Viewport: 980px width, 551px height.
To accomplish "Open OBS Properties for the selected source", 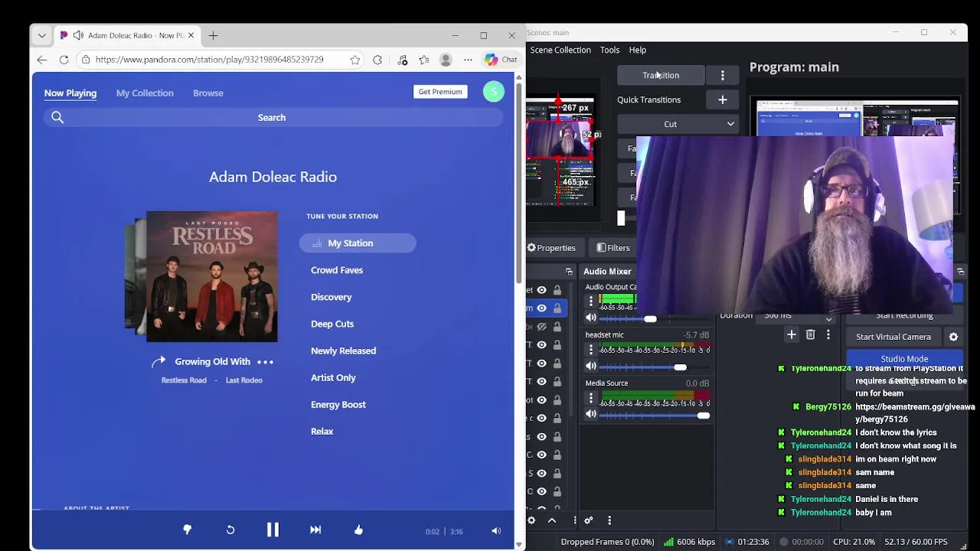I will click(551, 248).
